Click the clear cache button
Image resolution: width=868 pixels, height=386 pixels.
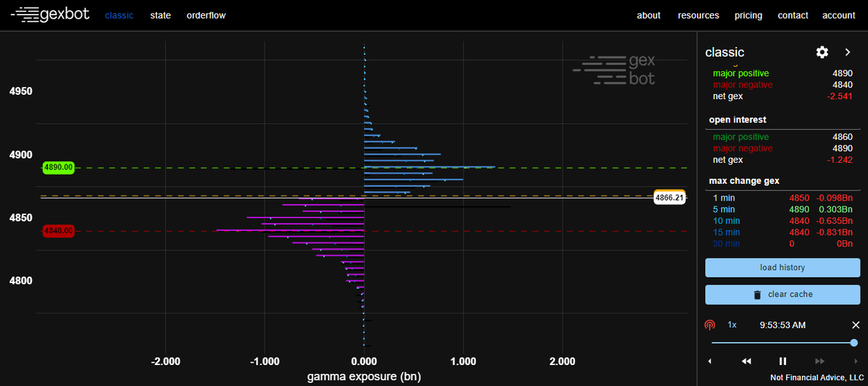(783, 295)
